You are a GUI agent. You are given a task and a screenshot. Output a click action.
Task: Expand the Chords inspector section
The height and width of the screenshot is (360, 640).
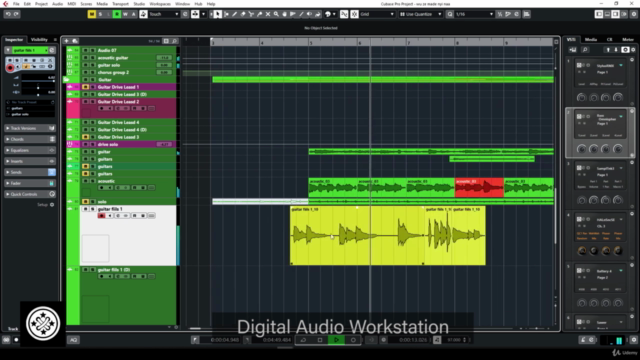pyautogui.click(x=30, y=139)
